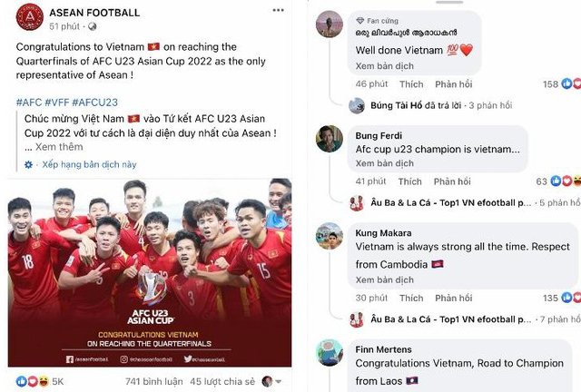Open the three-dot post options menu
This screenshot has height=392, width=581.
point(278,10)
